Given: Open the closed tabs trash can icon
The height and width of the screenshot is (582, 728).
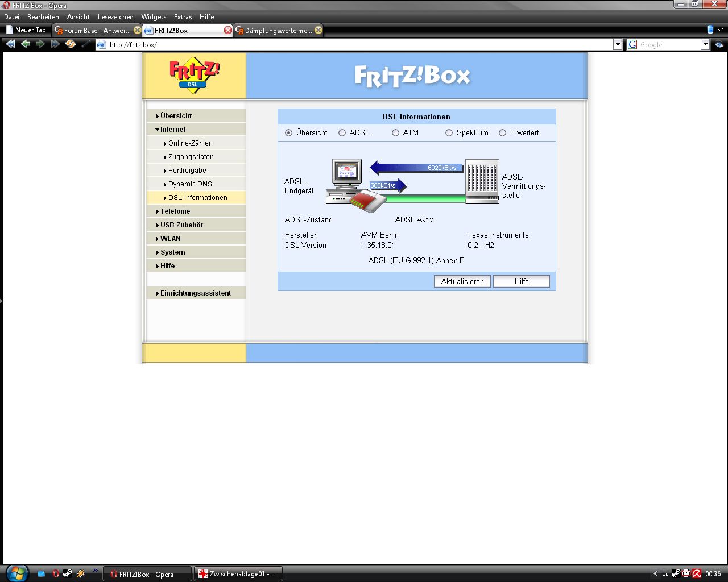Looking at the screenshot, I should 710,30.
